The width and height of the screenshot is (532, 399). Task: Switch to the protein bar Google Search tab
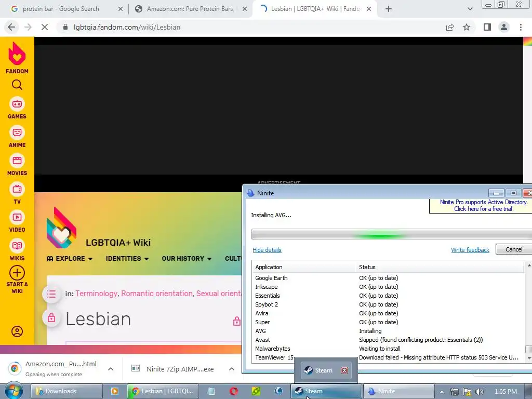coord(61,9)
